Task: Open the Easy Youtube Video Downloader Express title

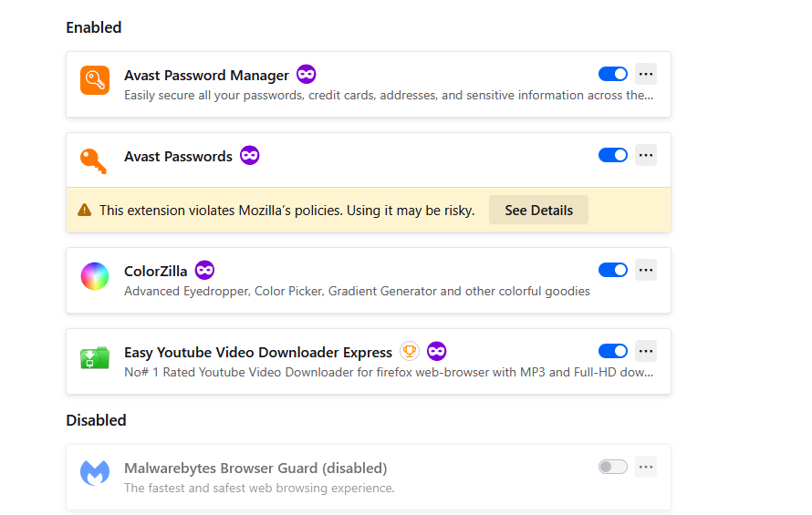Action: point(258,353)
